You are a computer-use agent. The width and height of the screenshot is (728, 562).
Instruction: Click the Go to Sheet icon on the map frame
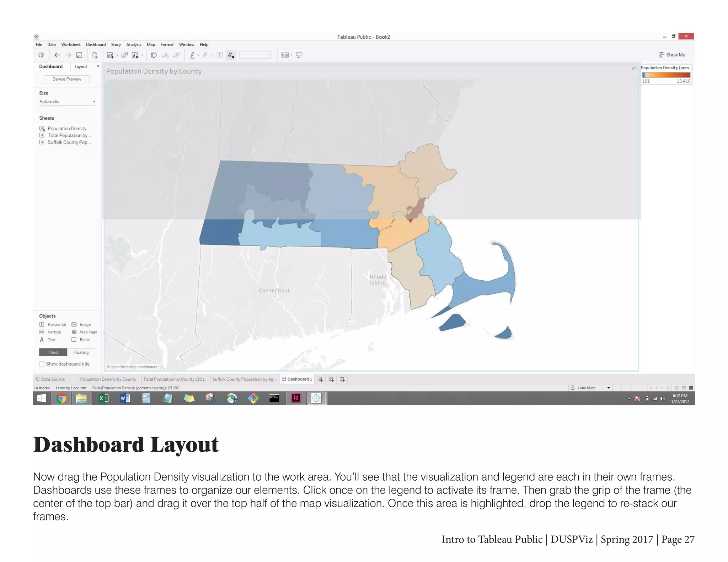click(x=634, y=68)
